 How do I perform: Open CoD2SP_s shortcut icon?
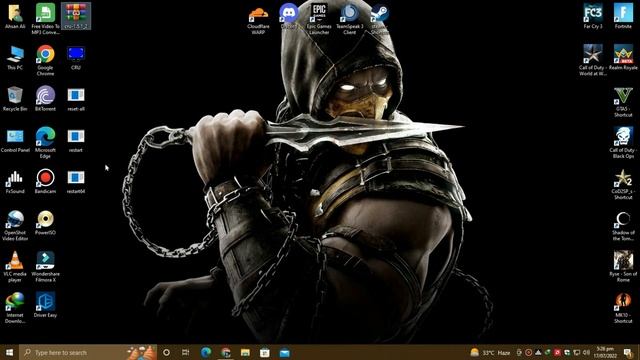tap(623, 184)
